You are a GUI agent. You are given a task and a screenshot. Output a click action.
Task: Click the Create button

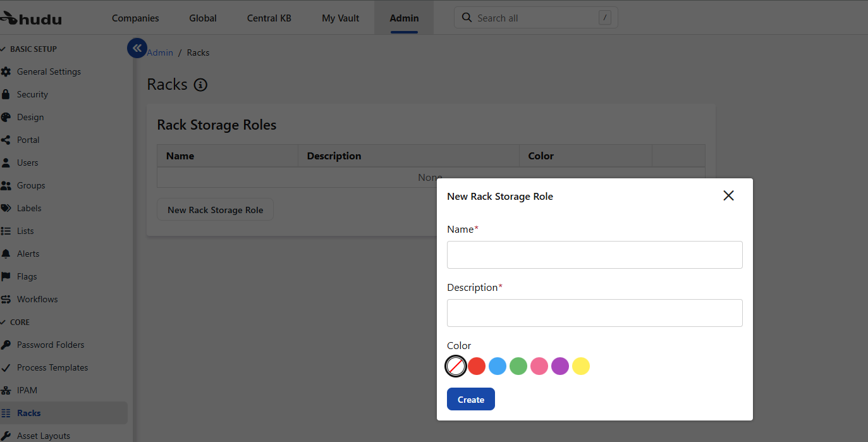coord(471,399)
